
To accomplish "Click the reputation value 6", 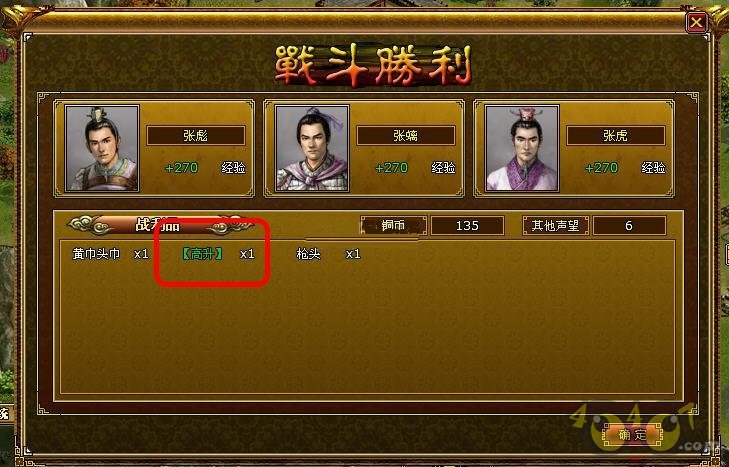I will click(x=629, y=226).
